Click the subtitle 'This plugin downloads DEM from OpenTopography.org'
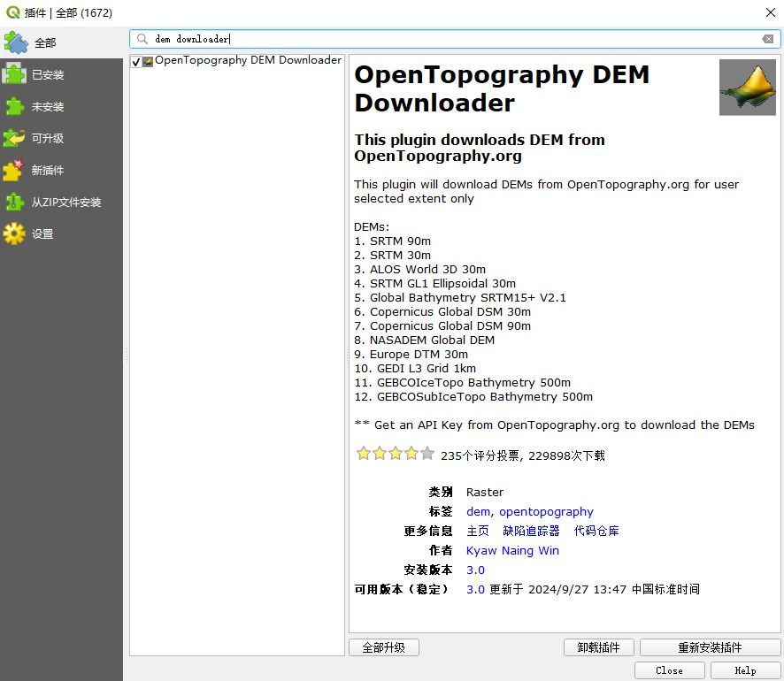The image size is (784, 681). 480,148
